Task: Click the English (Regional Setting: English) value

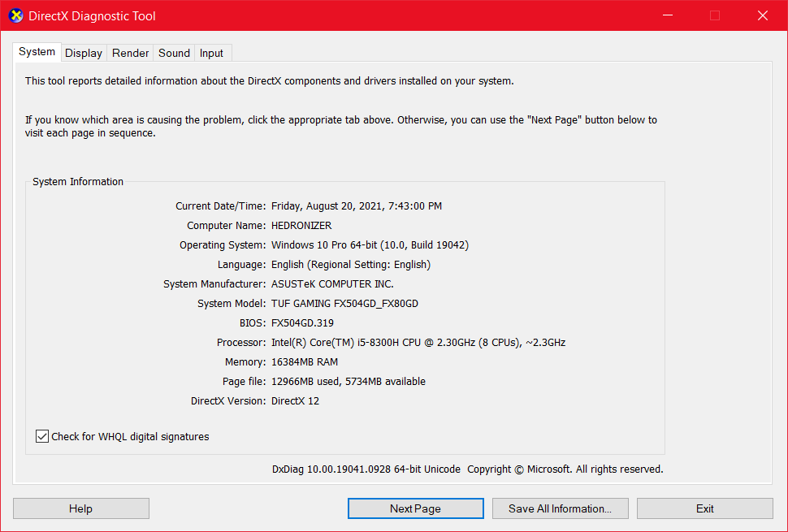Action: click(351, 265)
